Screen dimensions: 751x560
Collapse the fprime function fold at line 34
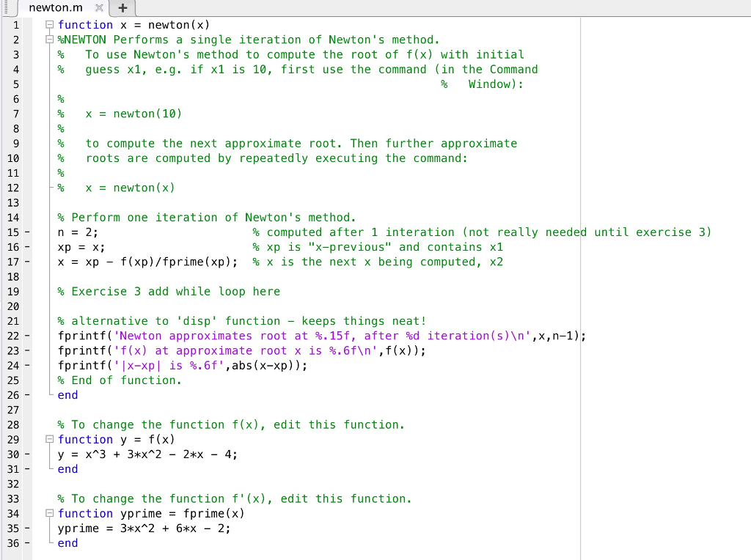48,513
